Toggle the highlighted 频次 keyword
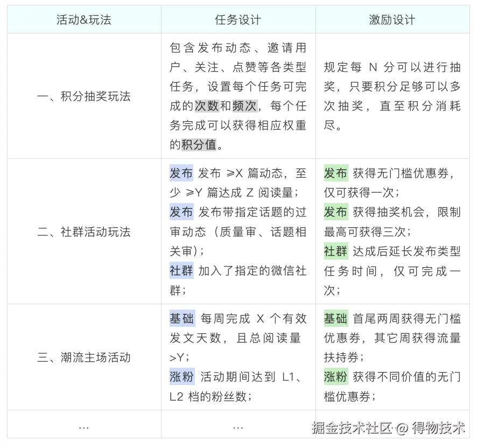The width and height of the screenshot is (478, 448). (x=242, y=106)
